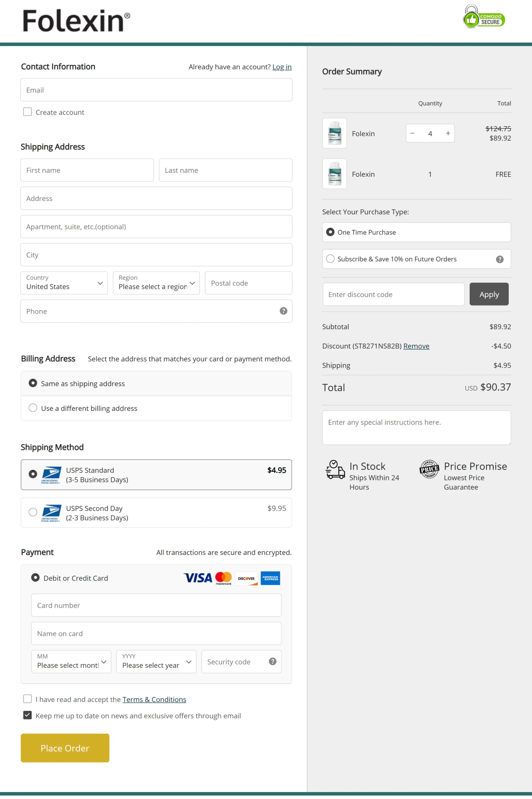The width and height of the screenshot is (532, 799).
Task: Open the expiration month dropdown
Action: pyautogui.click(x=71, y=662)
